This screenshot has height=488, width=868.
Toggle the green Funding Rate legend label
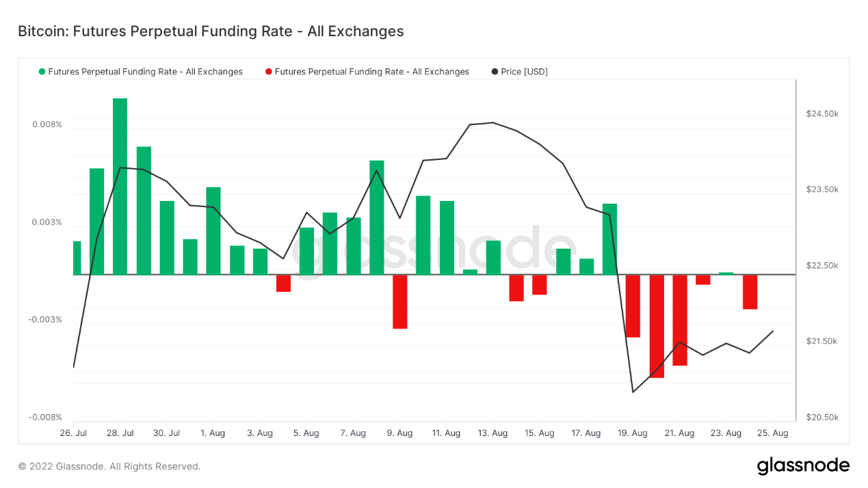[x=145, y=72]
